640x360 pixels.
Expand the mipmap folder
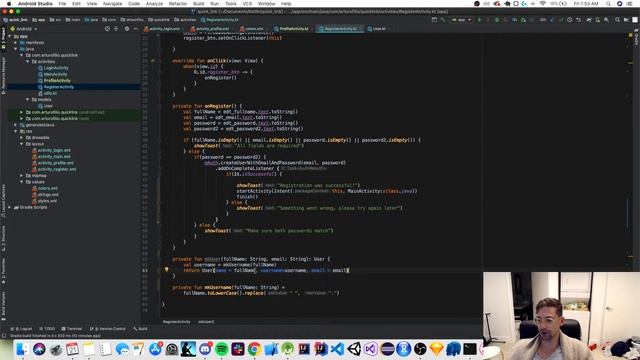point(22,176)
